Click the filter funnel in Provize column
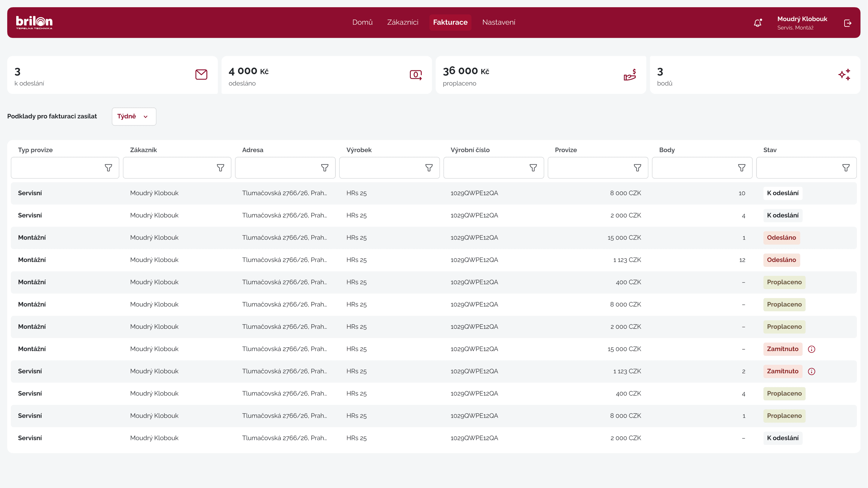The image size is (868, 488). 637,168
